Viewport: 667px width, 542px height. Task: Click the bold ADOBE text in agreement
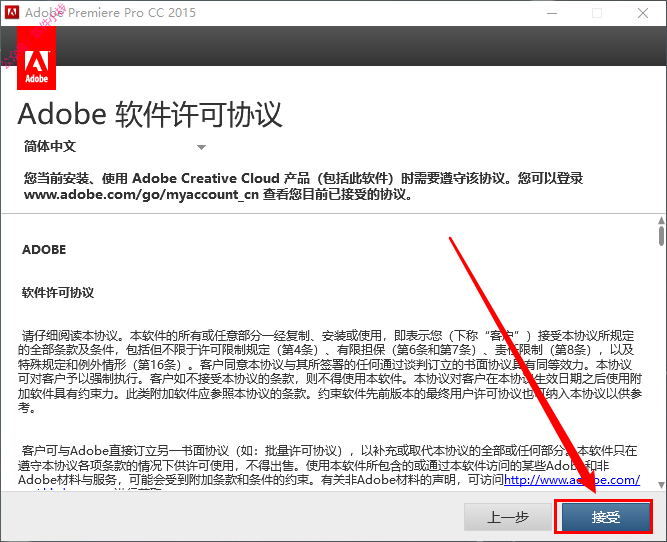[44, 250]
